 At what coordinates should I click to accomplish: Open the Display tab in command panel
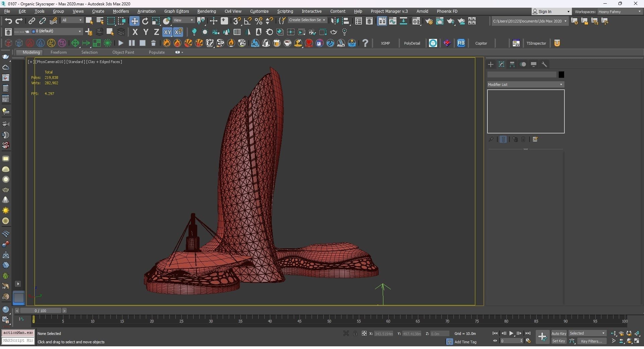(534, 64)
